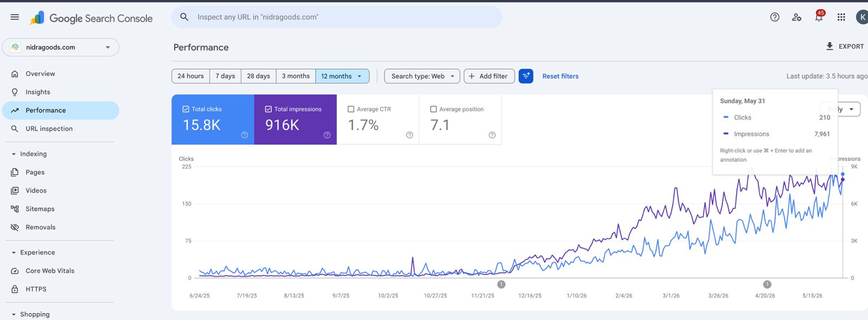Click the Reset filters link

coord(560,76)
